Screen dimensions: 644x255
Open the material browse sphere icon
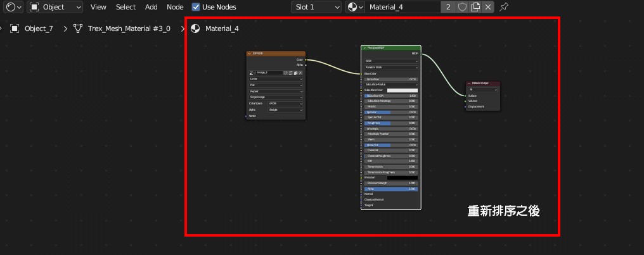(x=356, y=7)
